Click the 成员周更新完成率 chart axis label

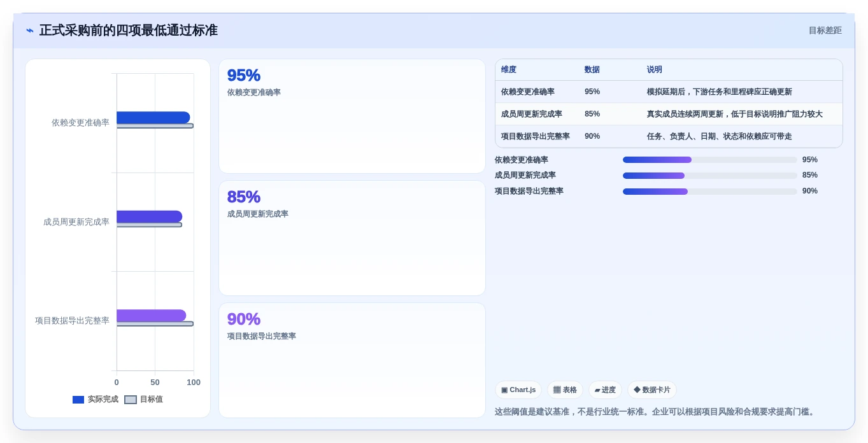[76, 221]
